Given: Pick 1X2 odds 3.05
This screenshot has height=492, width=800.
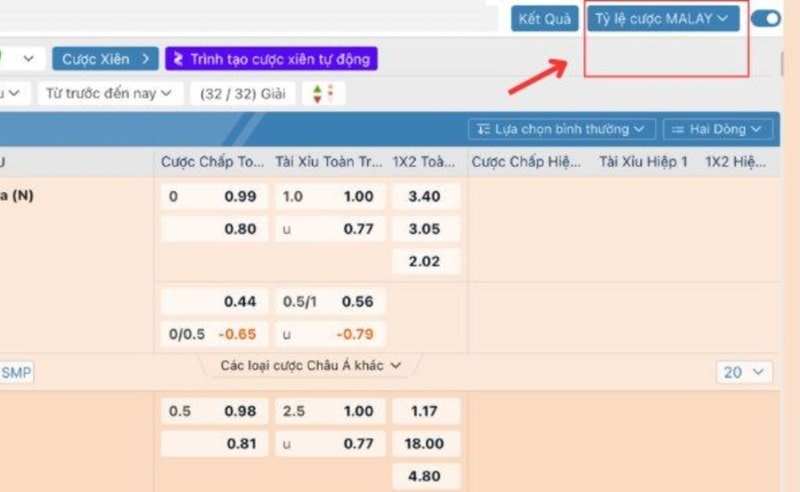Looking at the screenshot, I should pos(426,229).
